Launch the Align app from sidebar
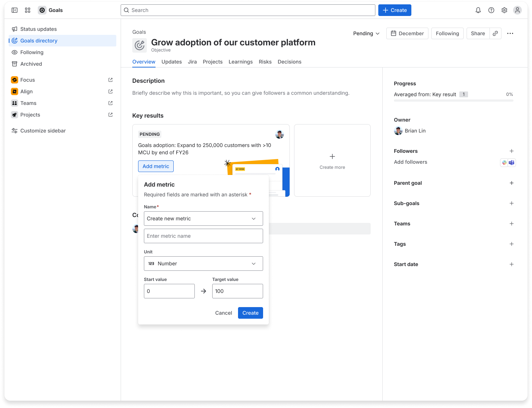 tap(27, 91)
